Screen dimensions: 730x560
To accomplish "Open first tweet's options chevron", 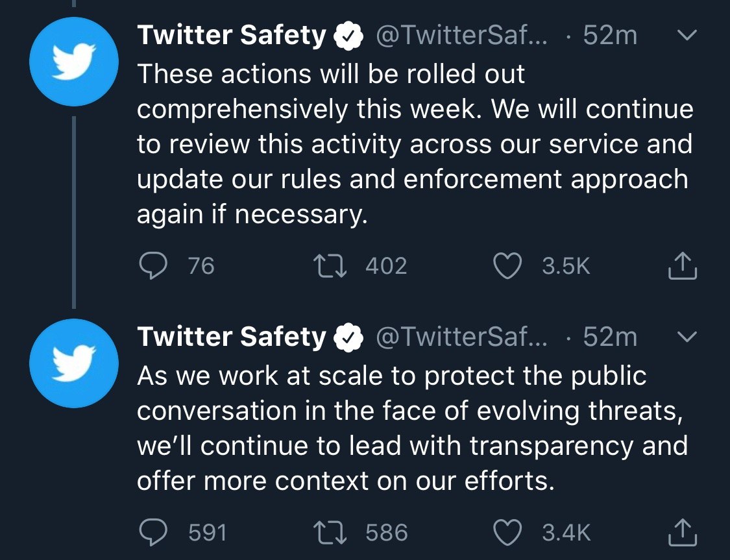I will pos(687,35).
